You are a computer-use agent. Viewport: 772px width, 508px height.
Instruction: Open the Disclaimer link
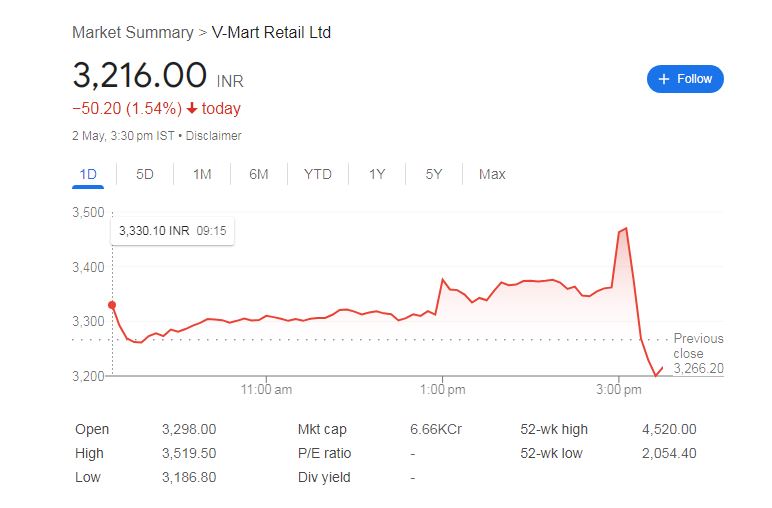(x=213, y=135)
